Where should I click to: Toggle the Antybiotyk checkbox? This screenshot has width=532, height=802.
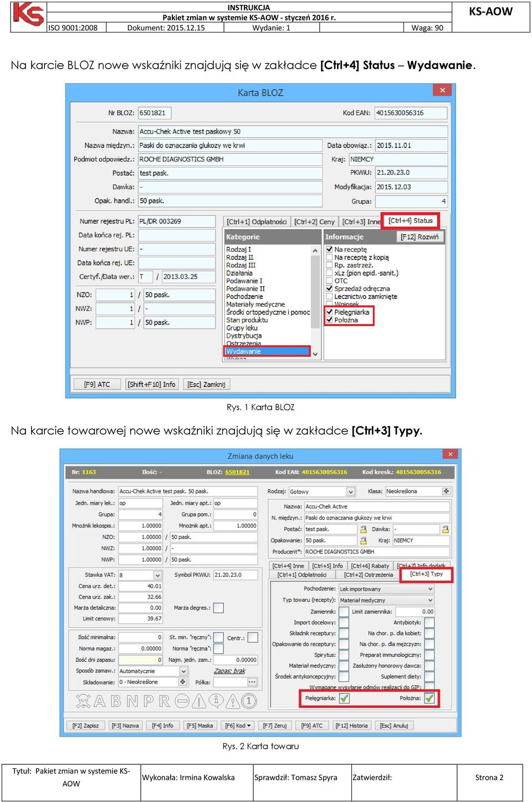tap(429, 622)
